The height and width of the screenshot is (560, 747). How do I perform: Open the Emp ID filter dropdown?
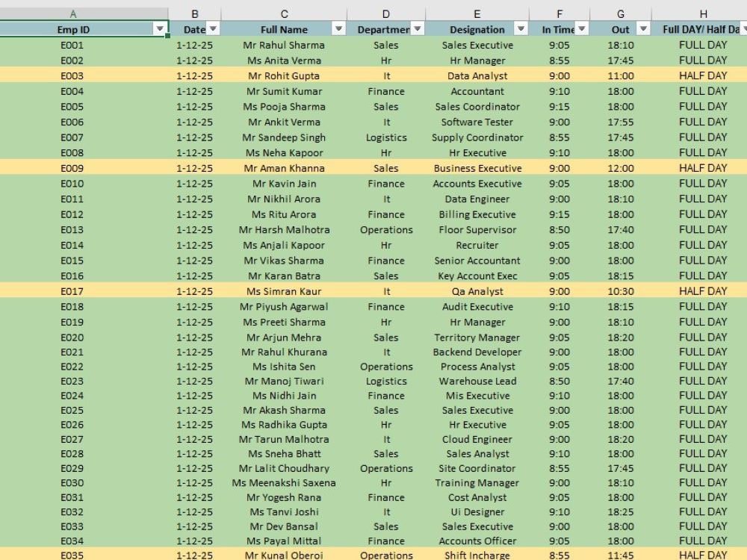point(160,29)
